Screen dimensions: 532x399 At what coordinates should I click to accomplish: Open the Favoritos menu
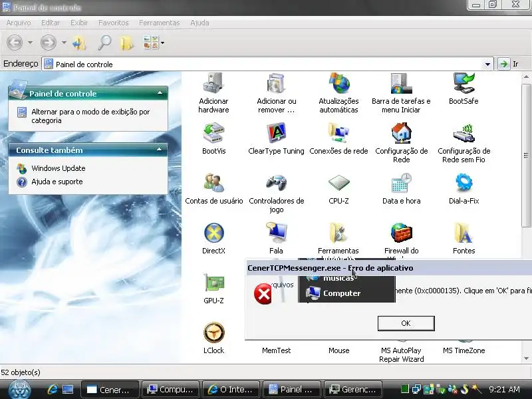[113, 23]
